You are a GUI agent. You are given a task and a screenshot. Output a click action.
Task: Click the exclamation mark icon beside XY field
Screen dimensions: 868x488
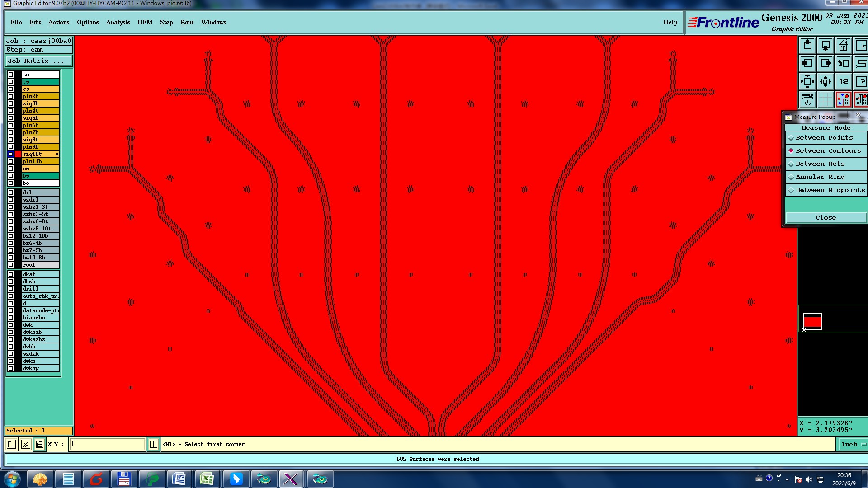click(154, 444)
